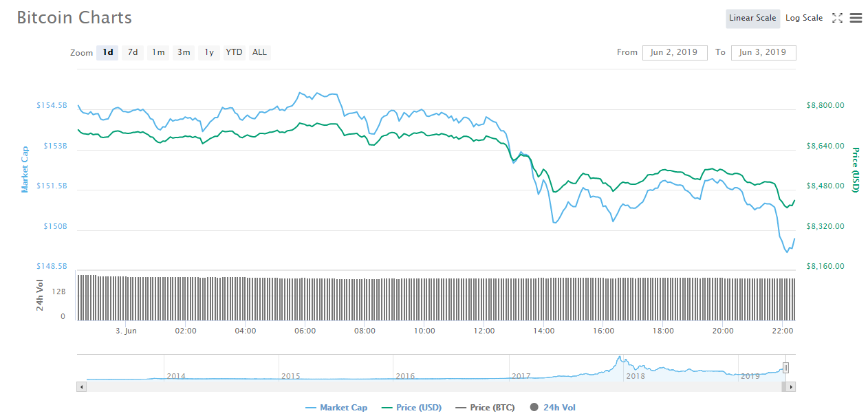
Task: Click the 2018 peak in navigator
Action: click(619, 357)
